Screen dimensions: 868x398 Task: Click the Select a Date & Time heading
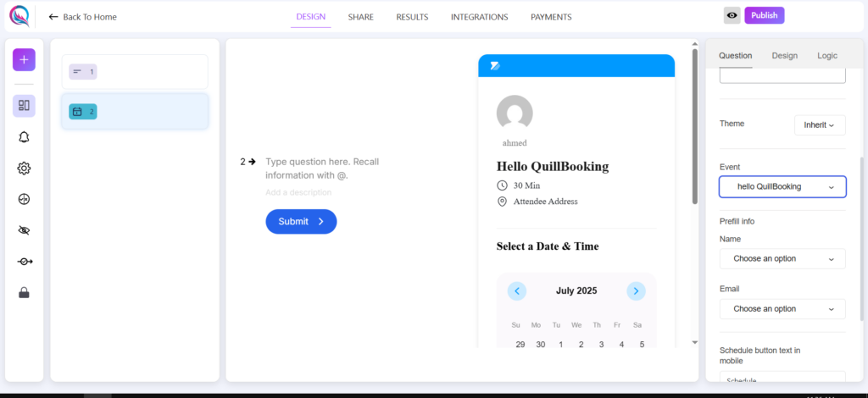[548, 246]
